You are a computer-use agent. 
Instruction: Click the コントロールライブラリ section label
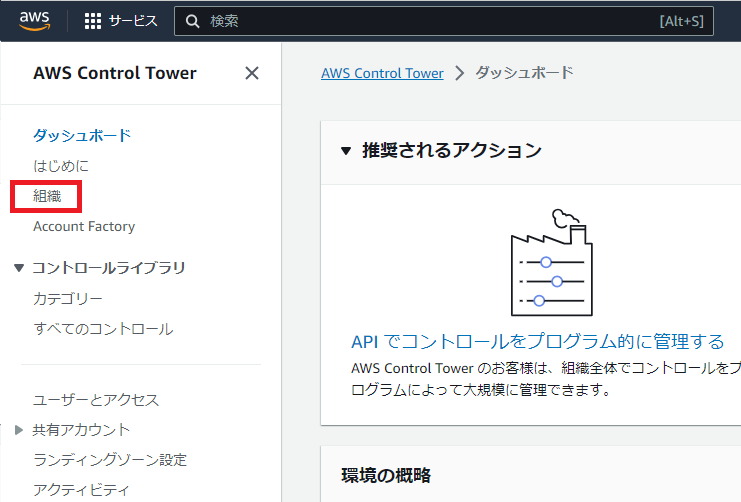[108, 268]
